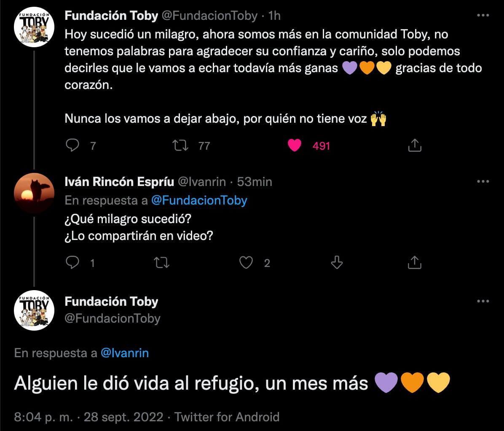504x431 pixels.
Task: Click Iván's sunset profile picture
Action: click(34, 193)
